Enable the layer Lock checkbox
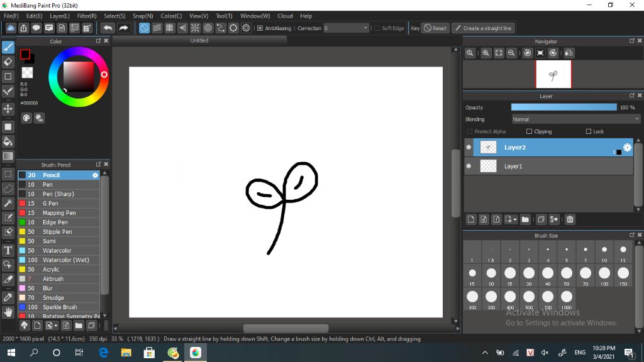This screenshot has width=644, height=362. 589,131
